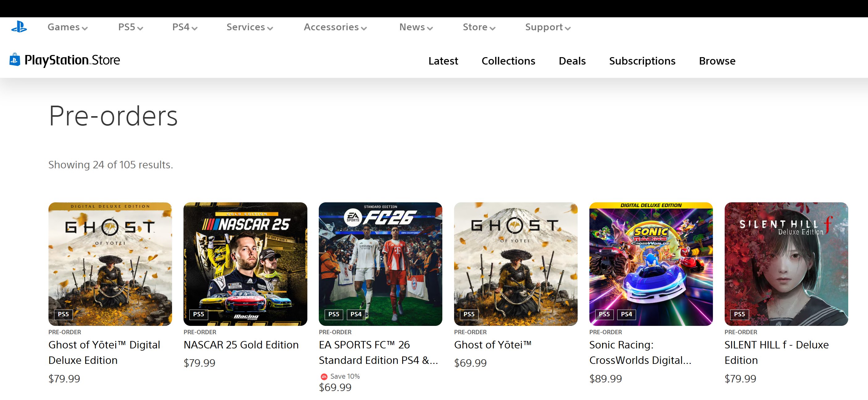868x400 pixels.
Task: Switch to the Deals tab
Action: tap(572, 61)
